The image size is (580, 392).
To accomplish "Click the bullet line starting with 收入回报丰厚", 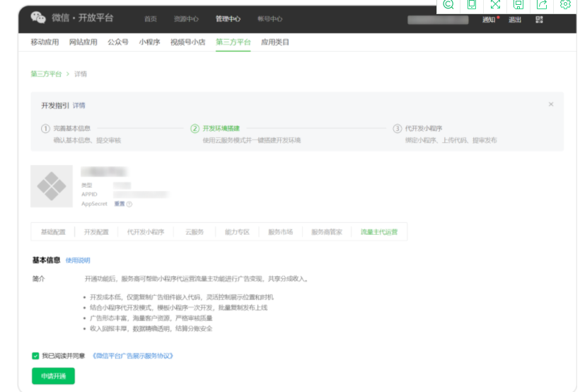I will coord(151,328).
